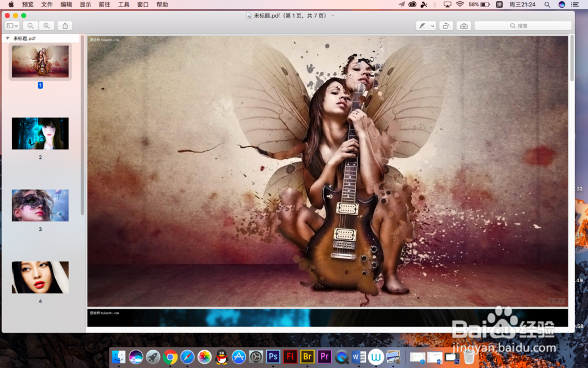Launch Premiere Pro from Dock
This screenshot has height=368, width=588.
point(325,356)
